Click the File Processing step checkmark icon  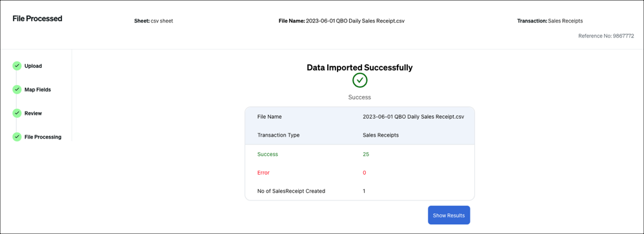point(17,137)
